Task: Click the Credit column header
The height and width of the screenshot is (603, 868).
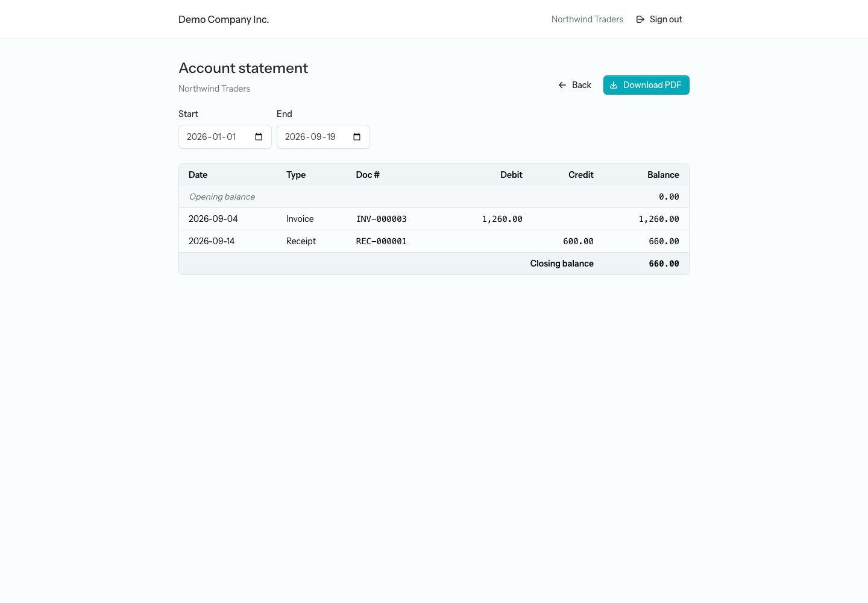Action: (581, 175)
